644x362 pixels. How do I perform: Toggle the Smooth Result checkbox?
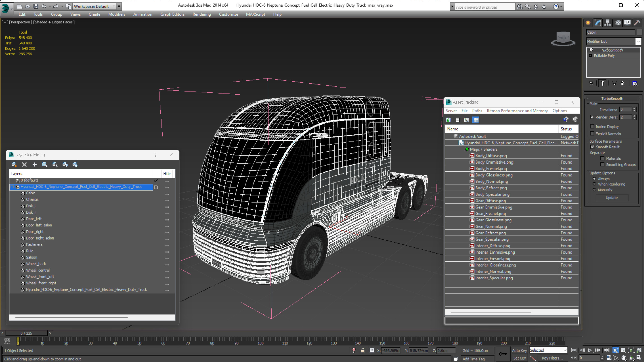(592, 147)
